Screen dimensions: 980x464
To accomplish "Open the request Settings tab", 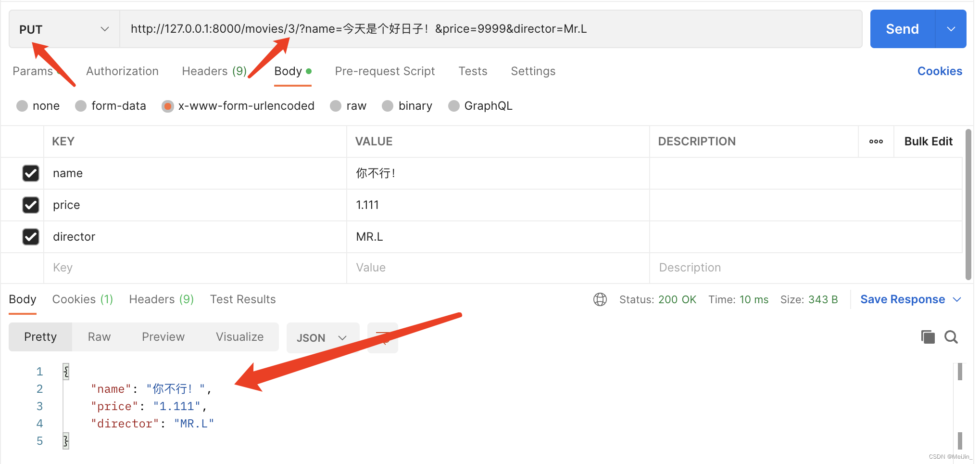I will point(533,71).
